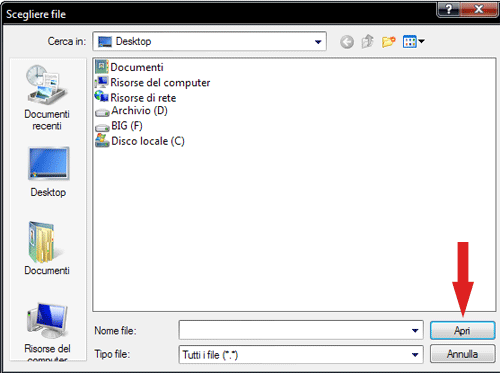Create a new folder icon
Image resolution: width=500 pixels, height=373 pixels.
[x=389, y=42]
